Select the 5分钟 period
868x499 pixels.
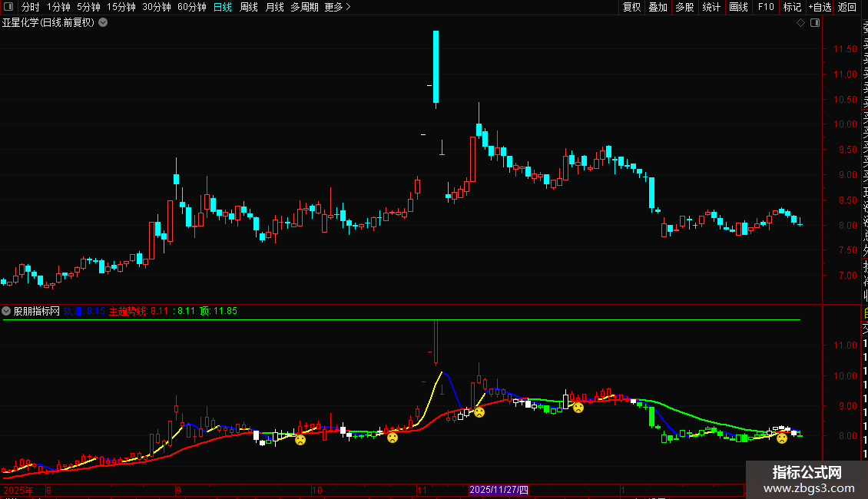click(88, 7)
